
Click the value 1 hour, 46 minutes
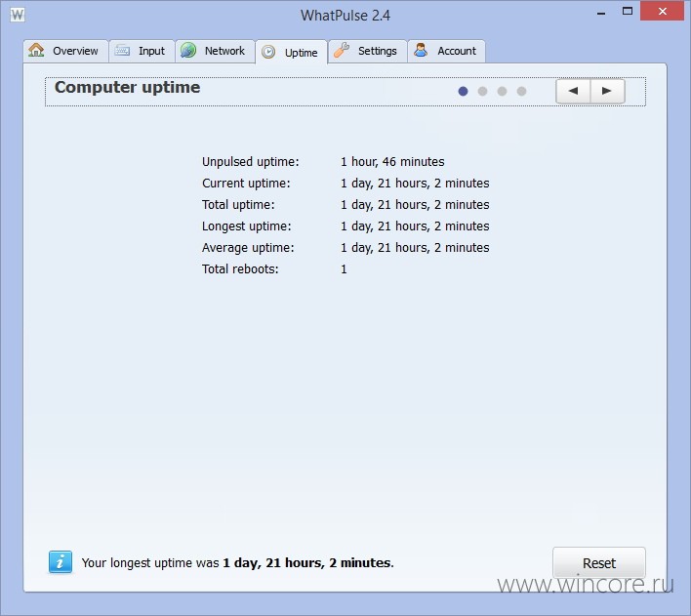coord(392,162)
